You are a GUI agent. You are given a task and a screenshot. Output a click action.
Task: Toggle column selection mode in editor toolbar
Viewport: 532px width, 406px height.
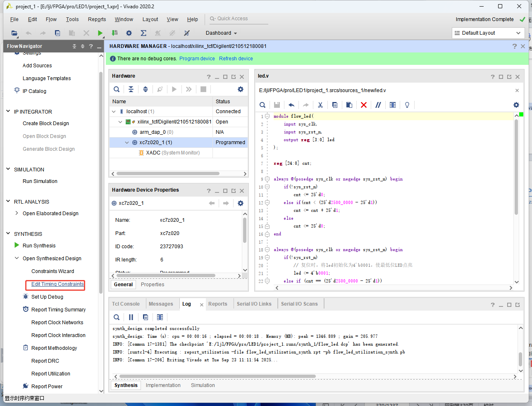click(393, 105)
